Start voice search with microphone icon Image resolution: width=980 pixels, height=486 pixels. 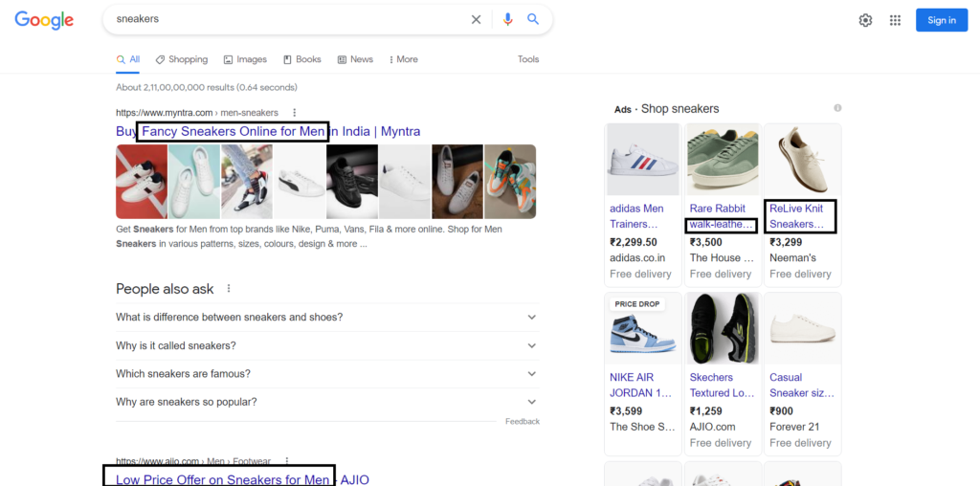click(x=507, y=19)
